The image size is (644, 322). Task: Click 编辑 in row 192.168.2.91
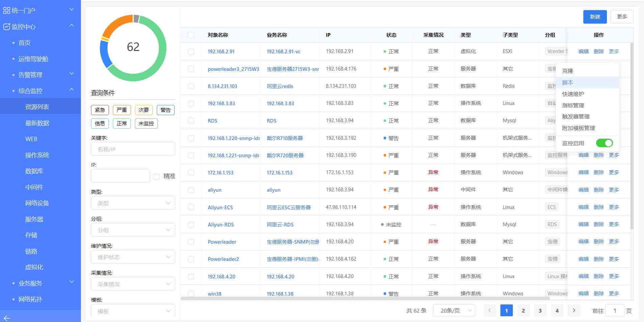(584, 52)
